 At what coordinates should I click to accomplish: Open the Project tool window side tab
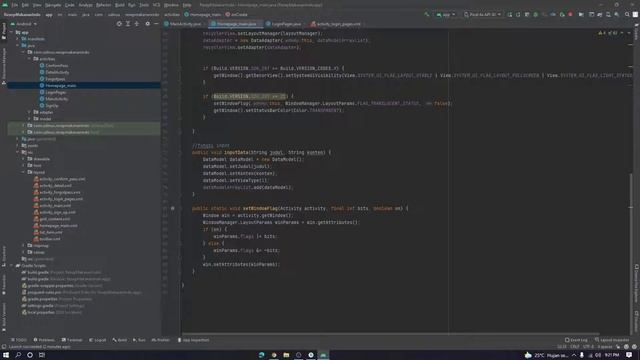pyautogui.click(x=4, y=31)
